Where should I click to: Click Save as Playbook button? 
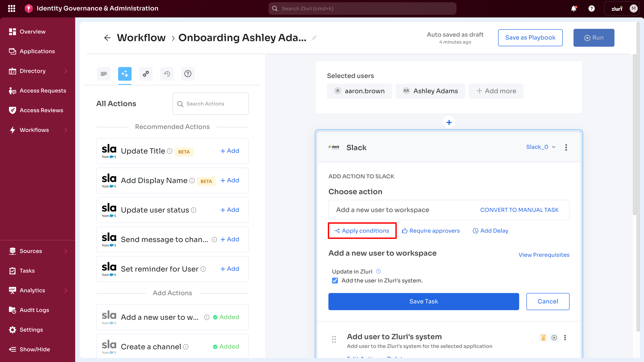pos(530,38)
